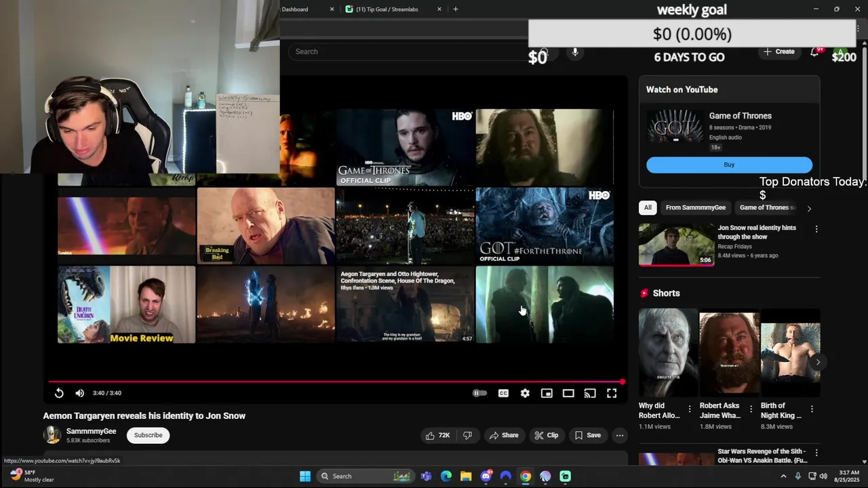The height and width of the screenshot is (488, 868).
Task: Play GOT #ForTheThrone official clip suggestion
Action: coord(545,226)
